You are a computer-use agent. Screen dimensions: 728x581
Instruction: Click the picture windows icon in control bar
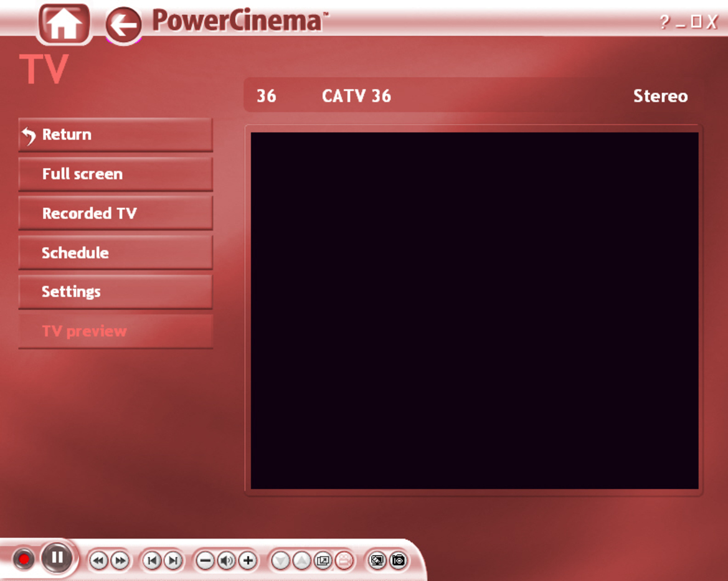(323, 560)
